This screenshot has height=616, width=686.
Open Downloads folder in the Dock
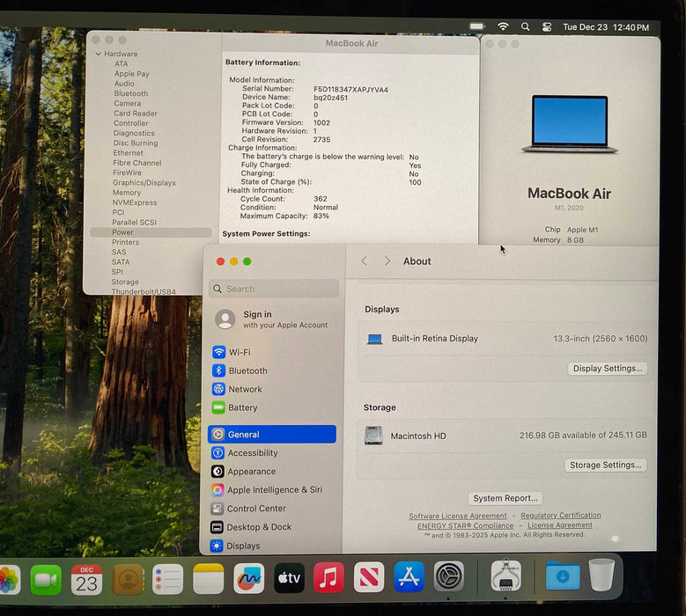[x=563, y=576]
